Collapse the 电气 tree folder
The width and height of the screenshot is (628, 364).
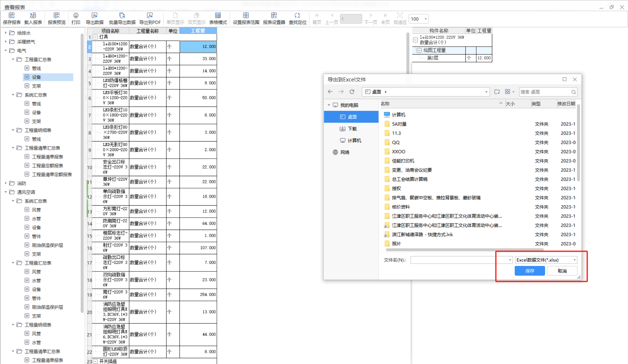(x=5, y=51)
